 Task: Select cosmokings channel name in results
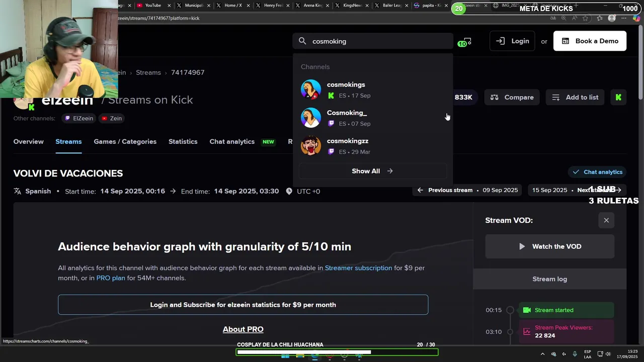click(346, 84)
